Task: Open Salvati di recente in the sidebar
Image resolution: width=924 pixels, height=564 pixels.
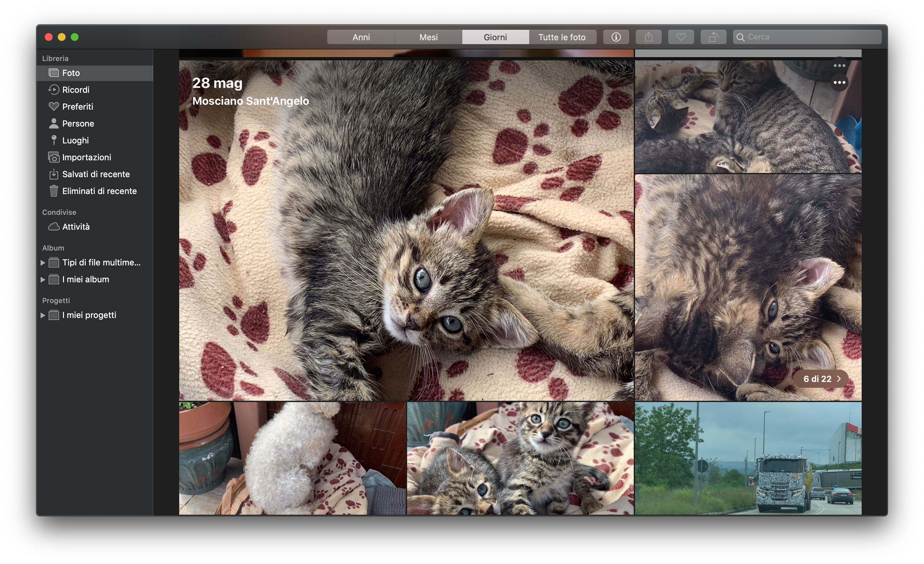Action: pyautogui.click(x=95, y=174)
